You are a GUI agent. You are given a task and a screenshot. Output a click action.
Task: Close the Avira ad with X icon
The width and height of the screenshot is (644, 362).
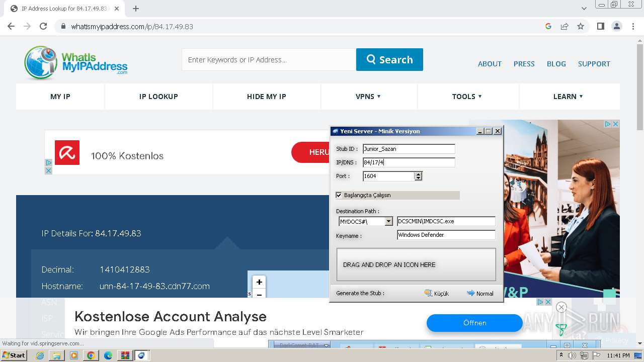[x=48, y=171]
